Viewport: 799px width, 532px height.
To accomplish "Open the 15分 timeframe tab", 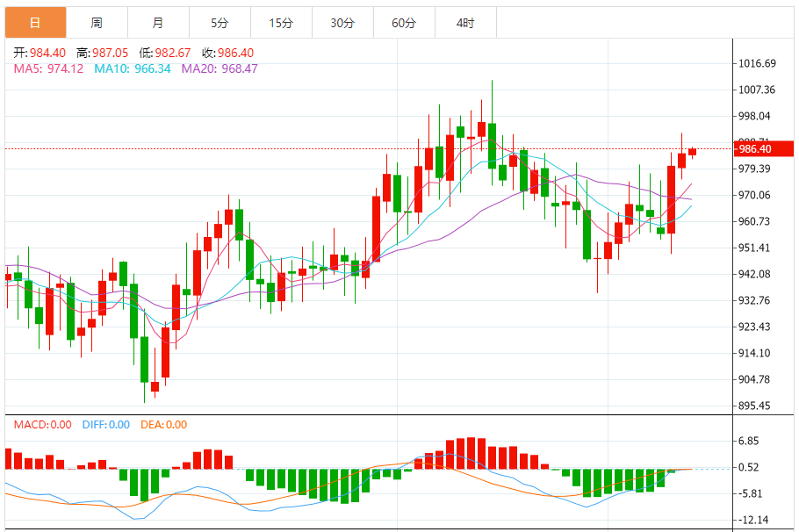I will pyautogui.click(x=281, y=23).
